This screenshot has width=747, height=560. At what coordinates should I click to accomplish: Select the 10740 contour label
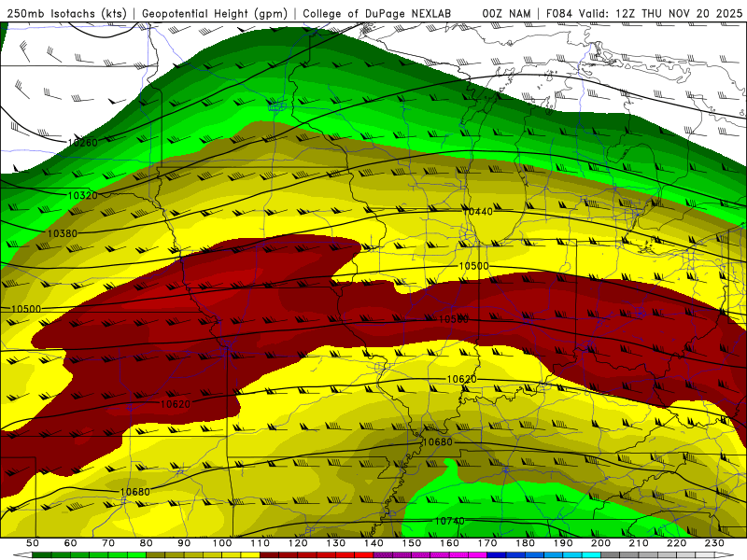pos(449,521)
